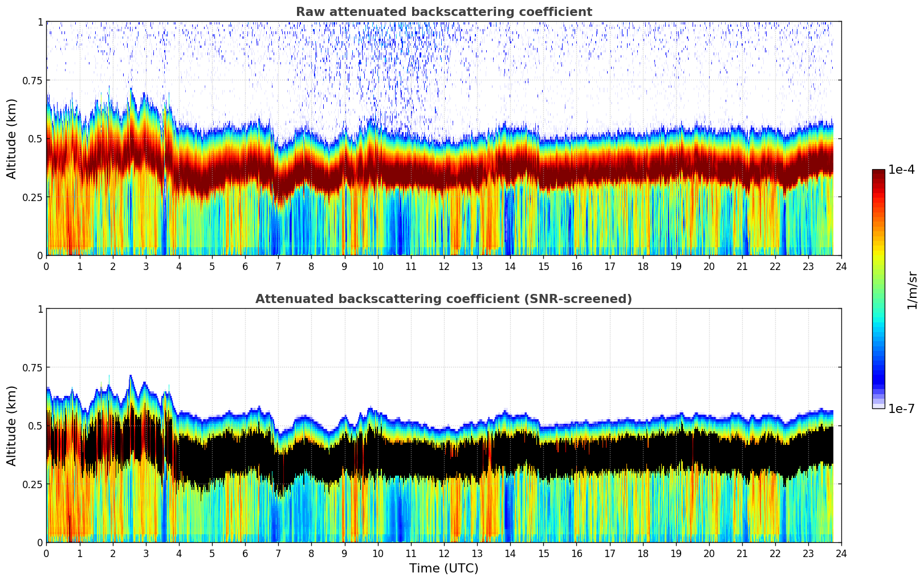
Task: Click the 0.25 altitude tick on the top plot
Action: click(32, 197)
